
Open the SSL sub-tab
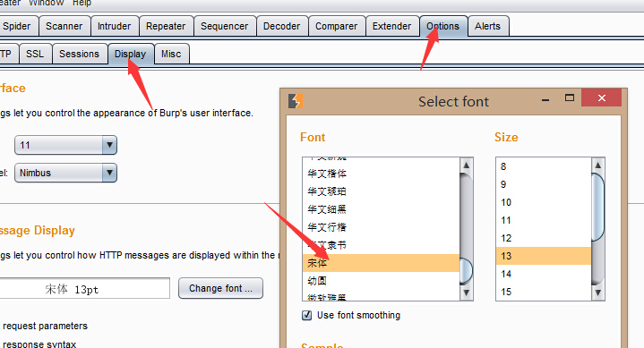[35, 54]
